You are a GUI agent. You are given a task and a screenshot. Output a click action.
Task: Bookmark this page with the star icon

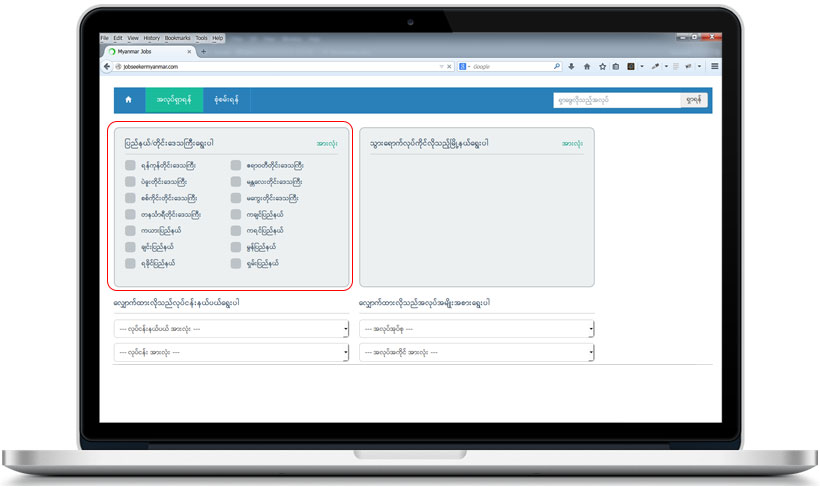click(x=602, y=66)
